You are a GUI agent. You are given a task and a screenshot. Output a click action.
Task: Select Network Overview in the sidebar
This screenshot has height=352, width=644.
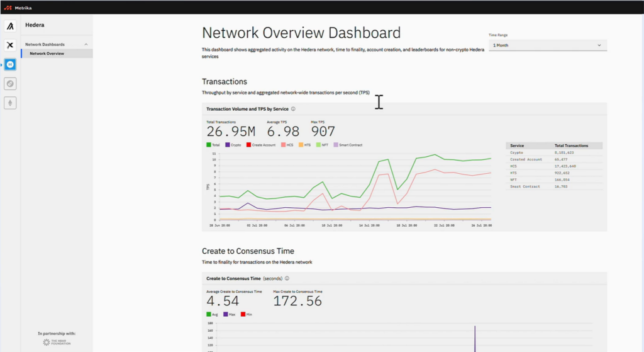tap(47, 54)
